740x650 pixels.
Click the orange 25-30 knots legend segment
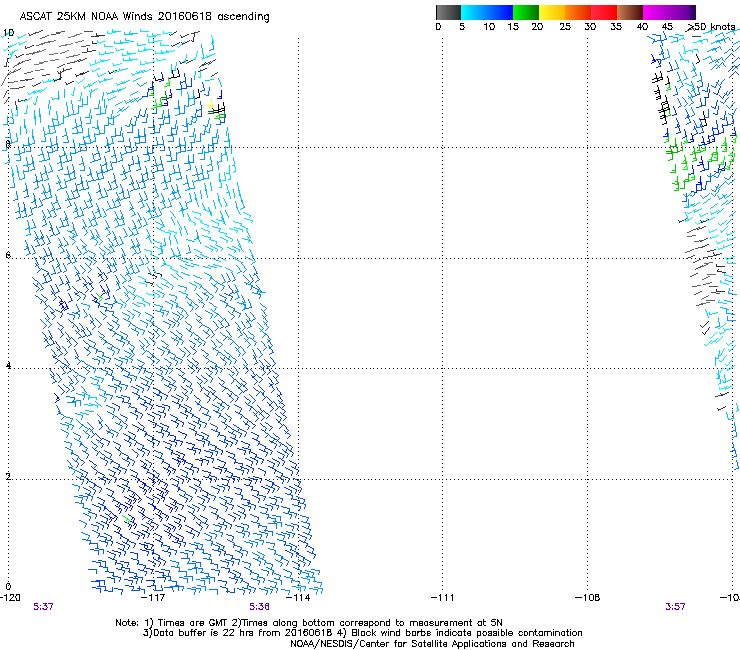tap(578, 12)
